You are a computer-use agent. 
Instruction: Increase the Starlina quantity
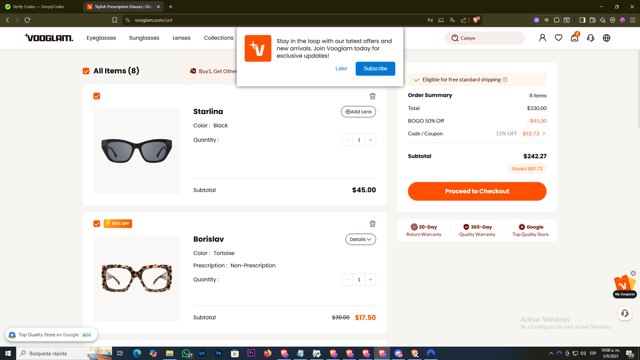[x=370, y=140]
